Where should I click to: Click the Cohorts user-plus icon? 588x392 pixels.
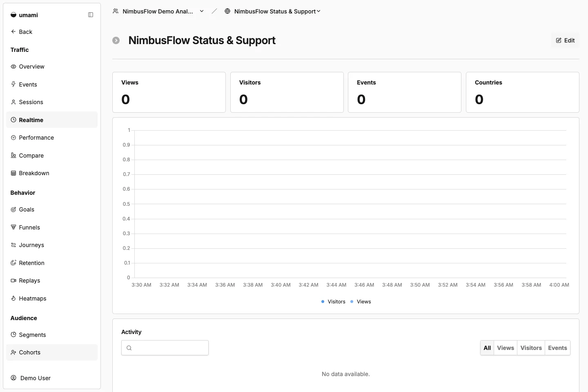[13, 352]
